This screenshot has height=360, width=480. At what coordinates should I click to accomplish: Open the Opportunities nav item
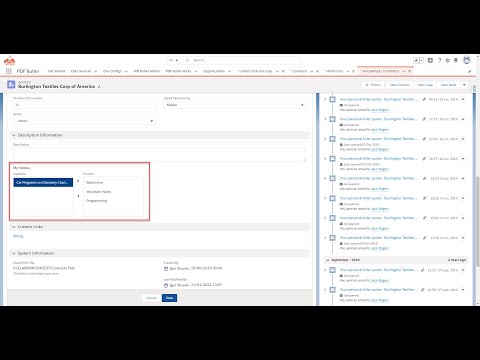coord(214,71)
